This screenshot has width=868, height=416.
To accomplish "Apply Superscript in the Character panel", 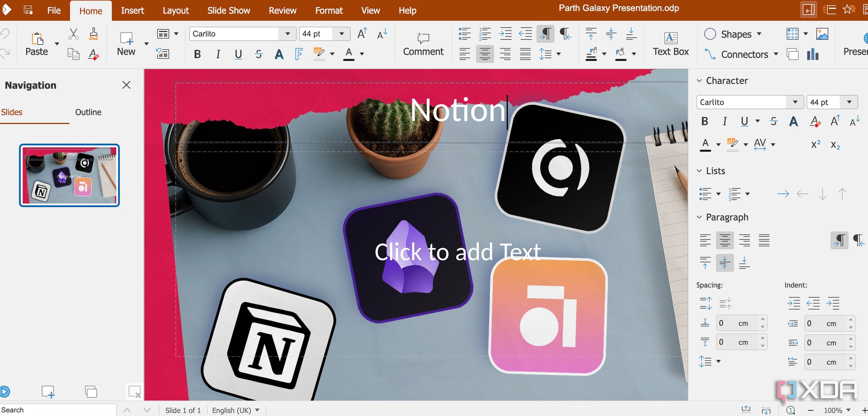I will pyautogui.click(x=815, y=145).
